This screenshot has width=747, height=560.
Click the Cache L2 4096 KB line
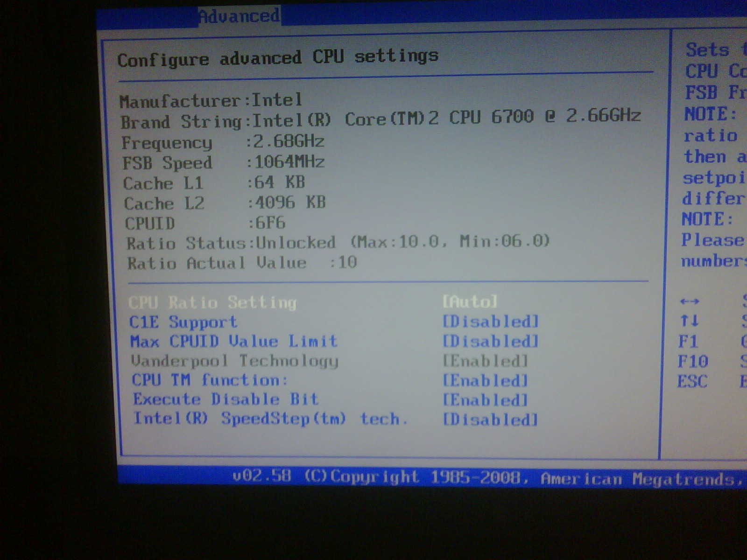(225, 203)
